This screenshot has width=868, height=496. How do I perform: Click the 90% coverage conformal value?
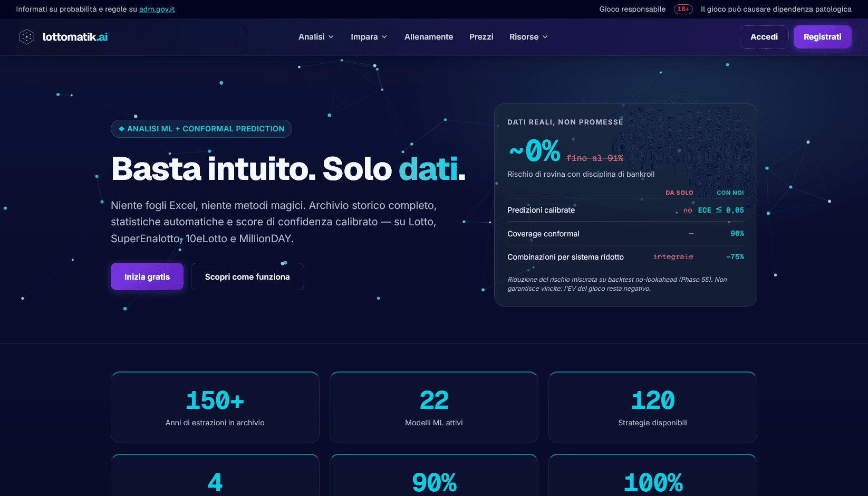[x=737, y=233]
